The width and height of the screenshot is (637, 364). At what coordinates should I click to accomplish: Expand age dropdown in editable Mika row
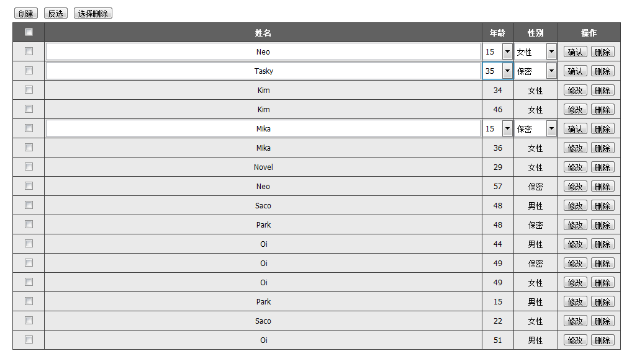[x=498, y=128]
